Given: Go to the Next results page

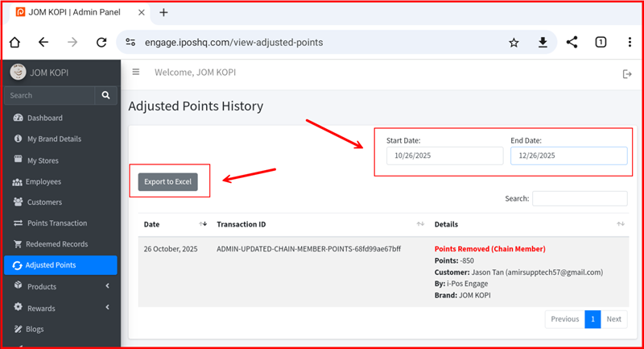Looking at the screenshot, I should pyautogui.click(x=613, y=319).
